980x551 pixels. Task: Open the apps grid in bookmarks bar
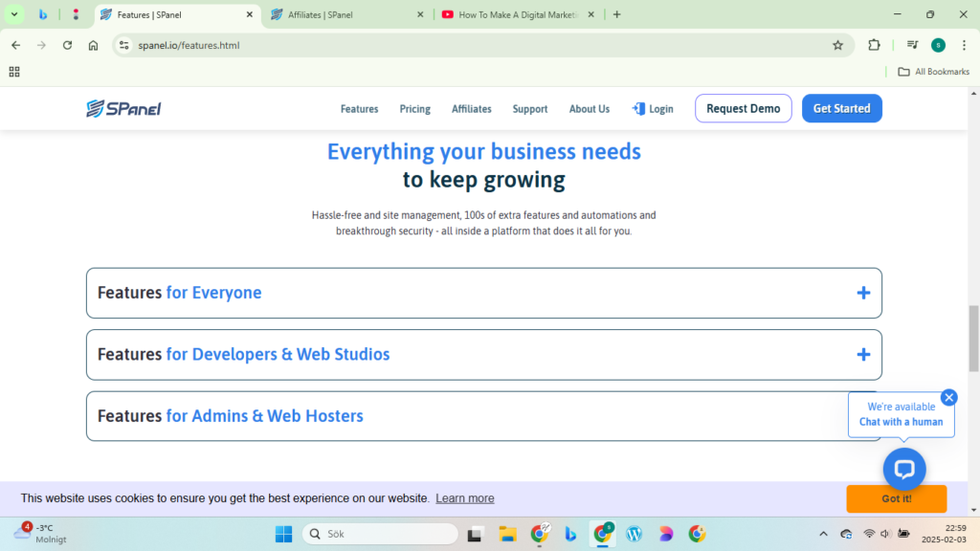click(x=14, y=72)
